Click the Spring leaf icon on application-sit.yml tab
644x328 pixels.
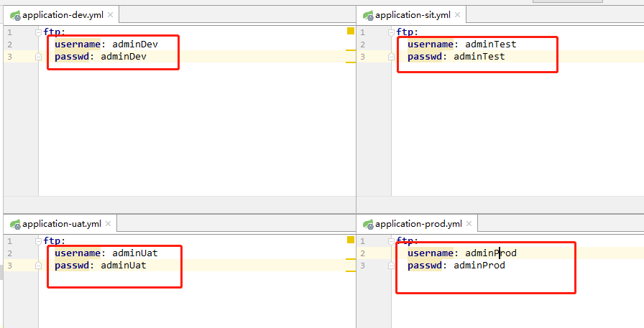[368, 16]
